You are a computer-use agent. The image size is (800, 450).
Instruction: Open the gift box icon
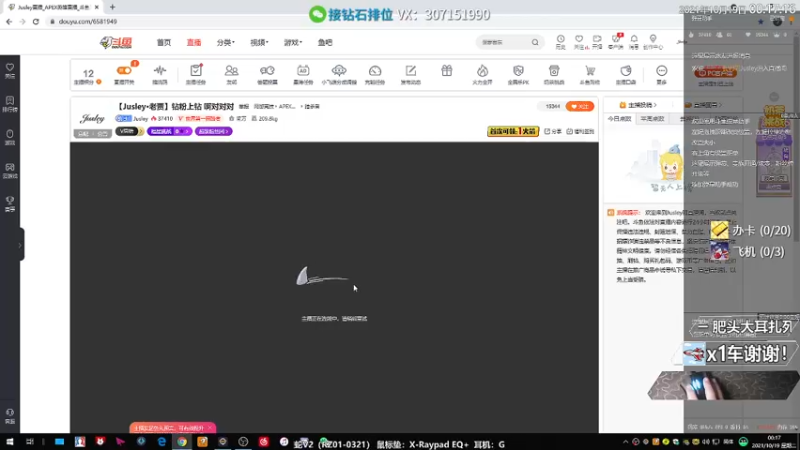(447, 71)
